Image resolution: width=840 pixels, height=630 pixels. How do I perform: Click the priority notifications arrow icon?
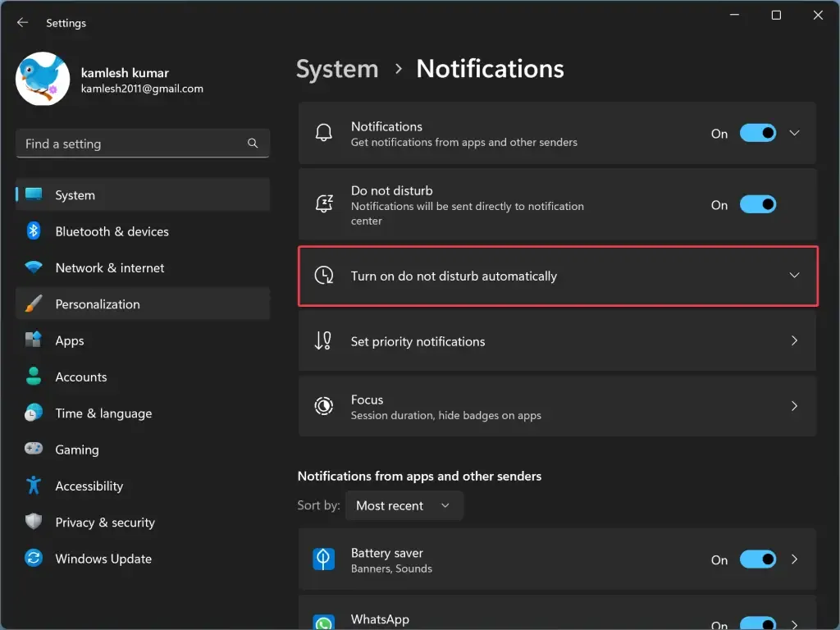[323, 340]
